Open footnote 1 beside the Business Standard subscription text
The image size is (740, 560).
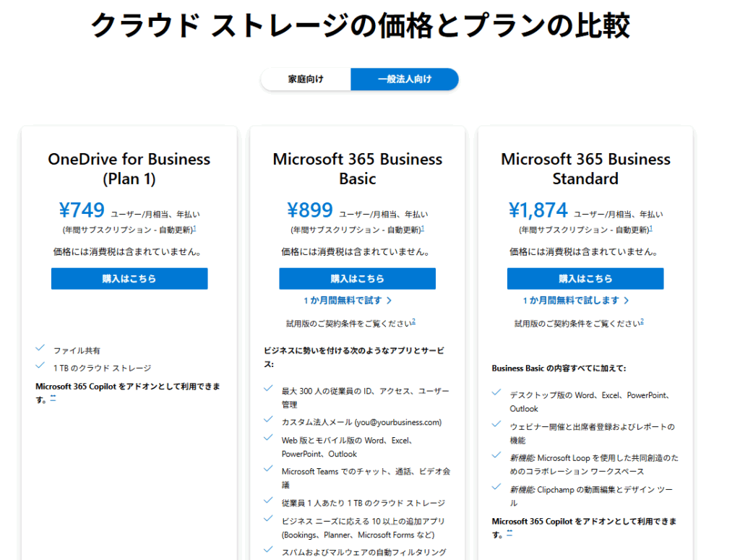651,228
